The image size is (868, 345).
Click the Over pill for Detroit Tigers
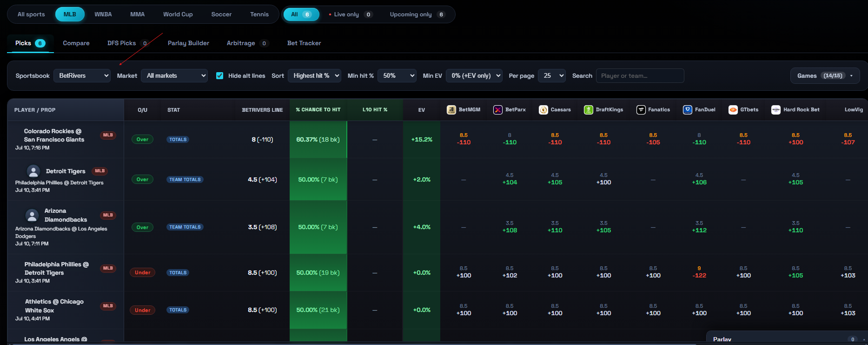click(x=142, y=179)
